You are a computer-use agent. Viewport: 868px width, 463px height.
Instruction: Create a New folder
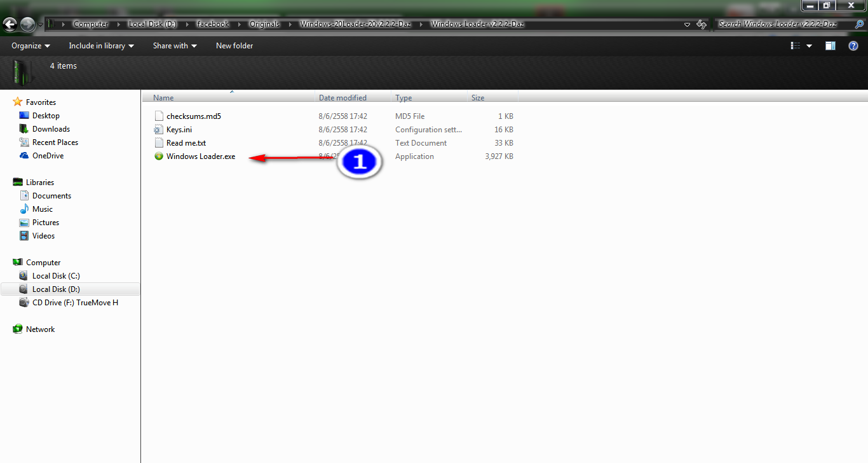coord(234,46)
